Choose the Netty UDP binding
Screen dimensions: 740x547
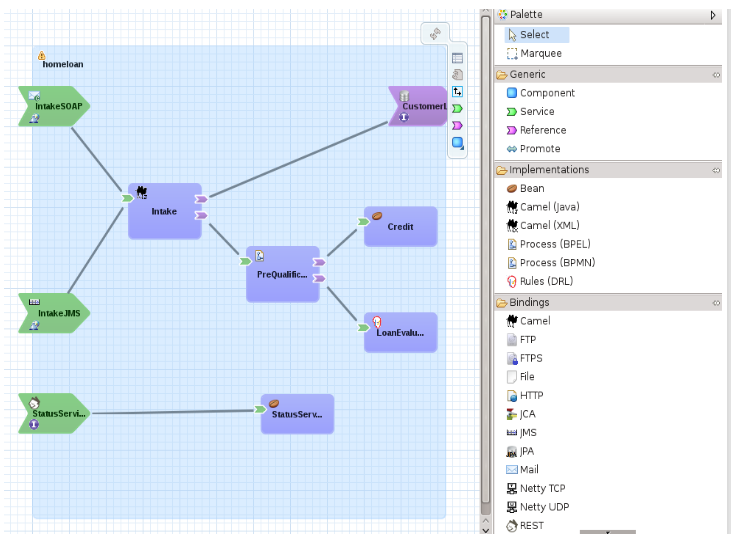click(538, 507)
